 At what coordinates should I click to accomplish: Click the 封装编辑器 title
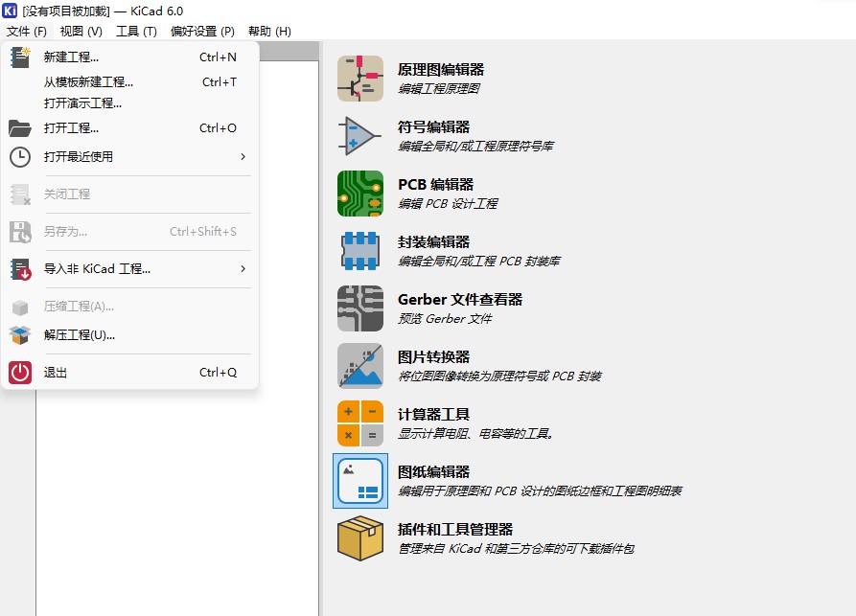point(433,242)
